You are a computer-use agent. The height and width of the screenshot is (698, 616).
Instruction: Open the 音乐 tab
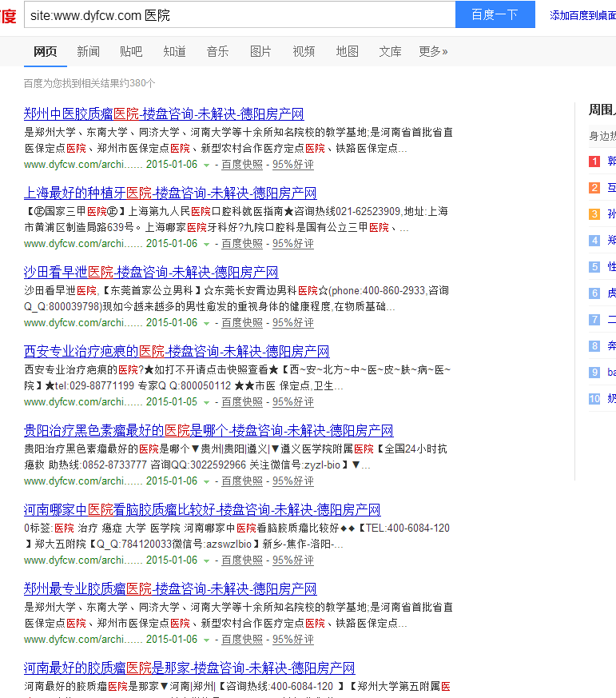217,52
